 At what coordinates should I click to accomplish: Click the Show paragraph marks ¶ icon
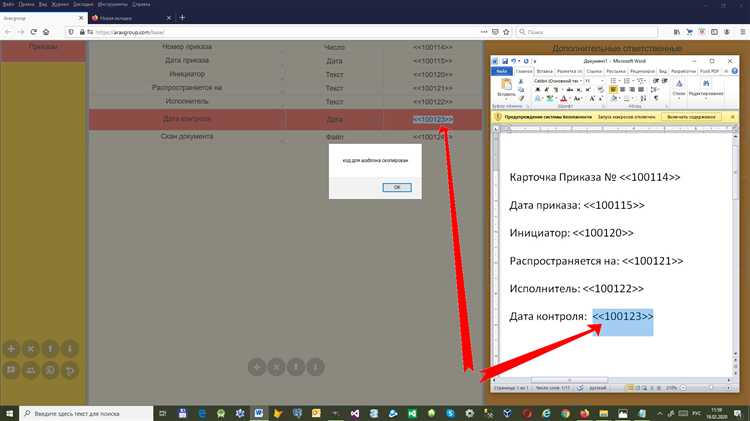(656, 98)
